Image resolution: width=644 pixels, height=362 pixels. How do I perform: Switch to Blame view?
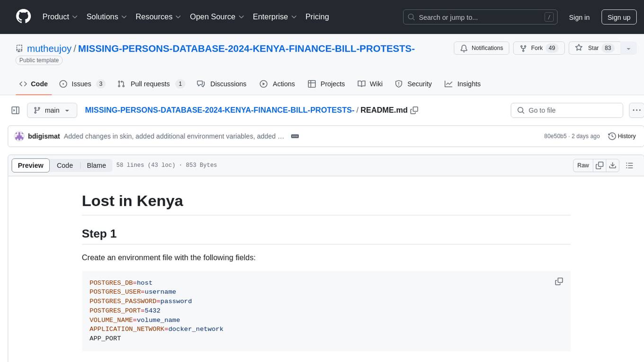[x=96, y=165]
